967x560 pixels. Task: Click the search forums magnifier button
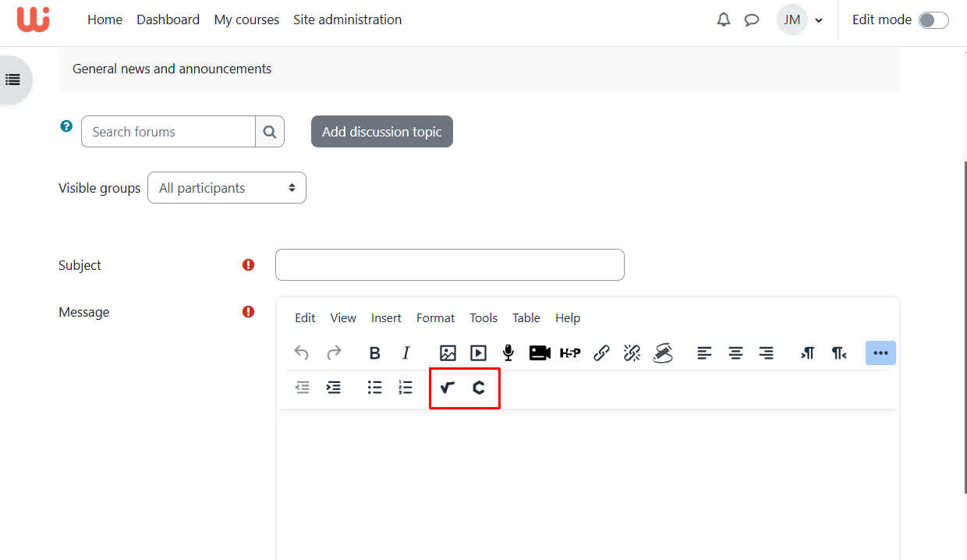(270, 132)
